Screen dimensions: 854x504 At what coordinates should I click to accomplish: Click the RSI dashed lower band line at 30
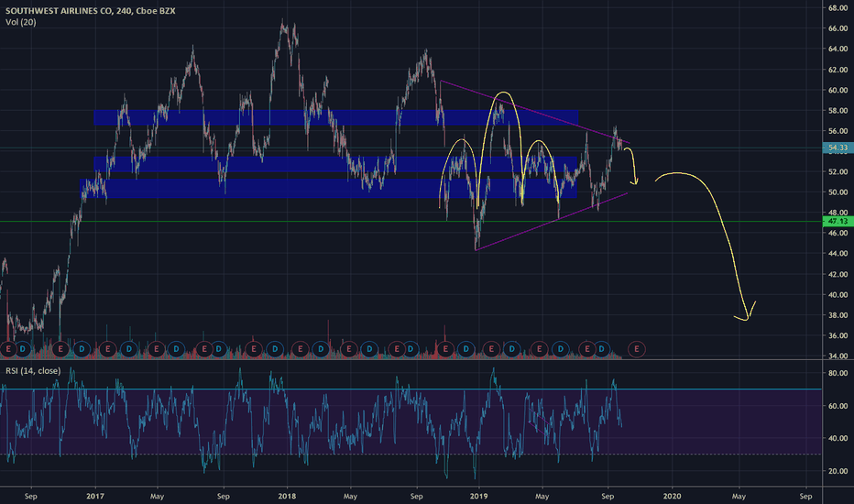coord(411,455)
